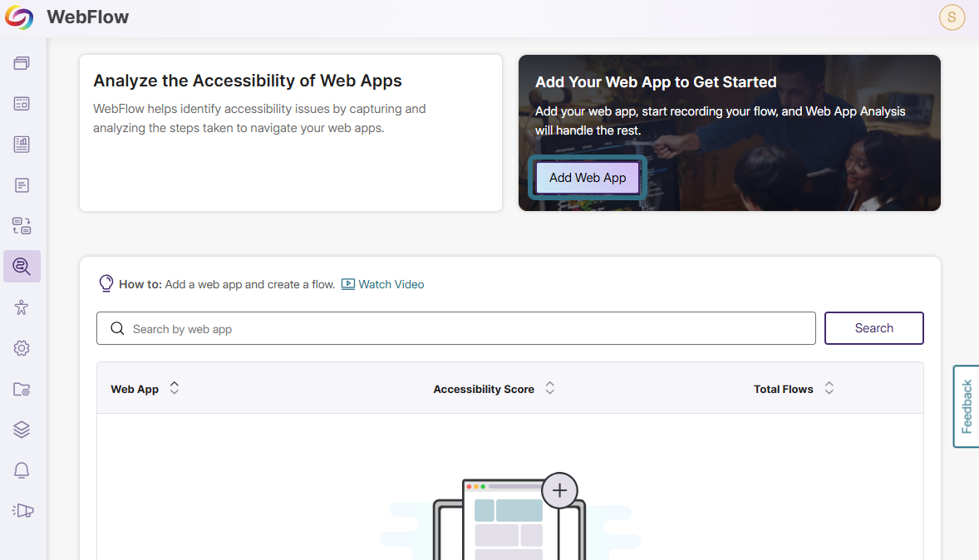The height and width of the screenshot is (560, 979).
Task: Open the layers stack icon in sidebar
Action: 22,430
